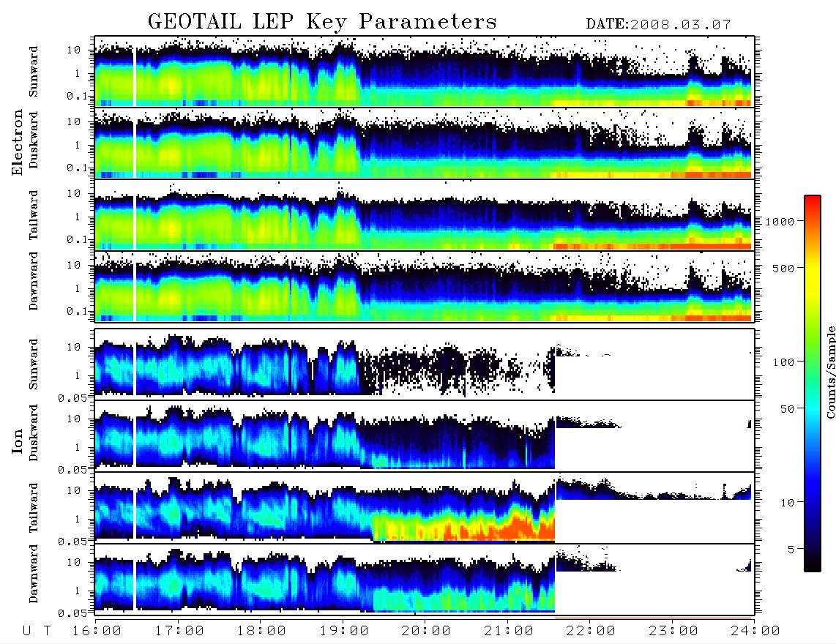Click the "U T" time axis label
836x644 pixels.
tap(37, 632)
